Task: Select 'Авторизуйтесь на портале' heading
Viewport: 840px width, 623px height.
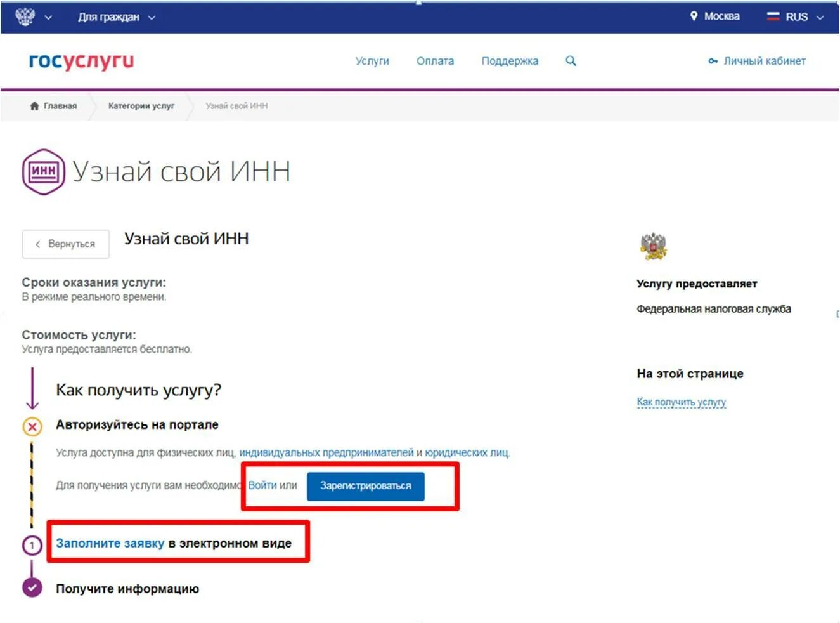Action: 137,425
